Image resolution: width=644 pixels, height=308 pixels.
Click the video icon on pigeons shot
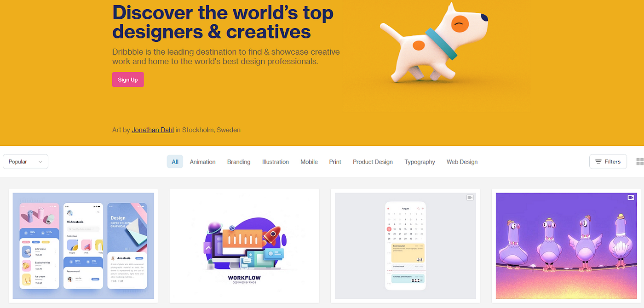(631, 197)
